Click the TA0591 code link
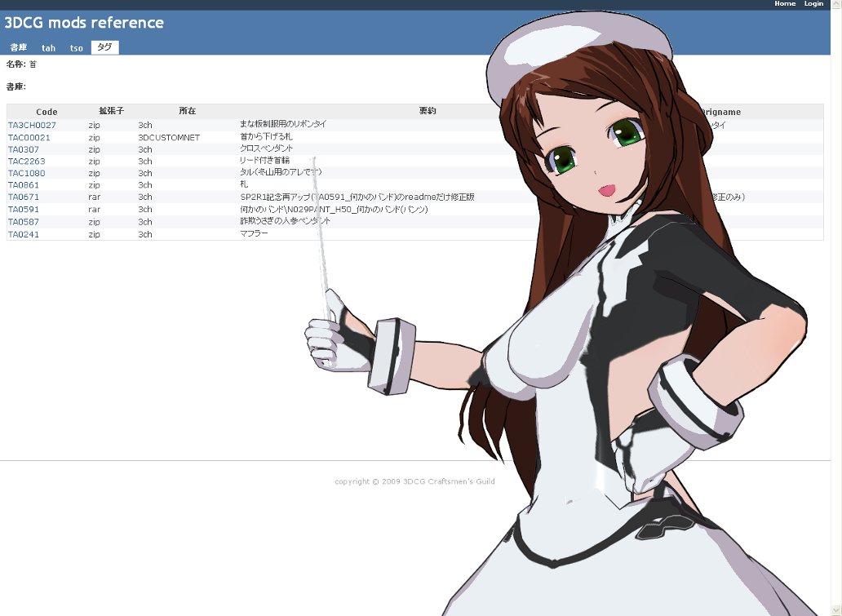Screen dimensions: 842x616 (x=23, y=210)
